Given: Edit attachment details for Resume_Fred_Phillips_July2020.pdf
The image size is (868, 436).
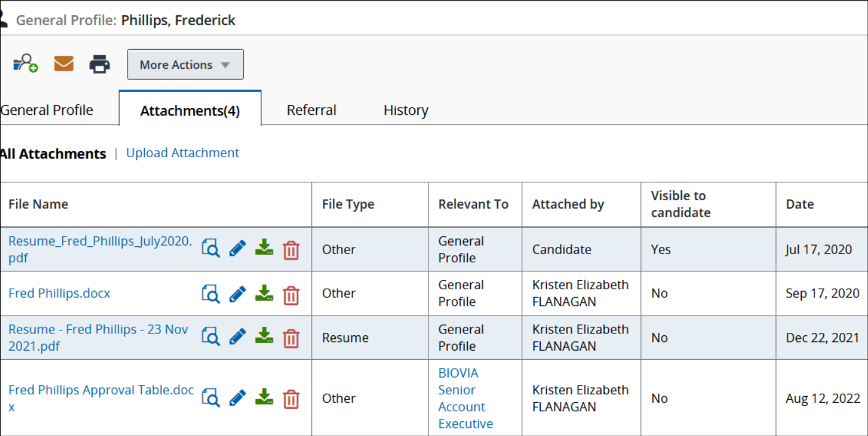Looking at the screenshot, I should (237, 248).
